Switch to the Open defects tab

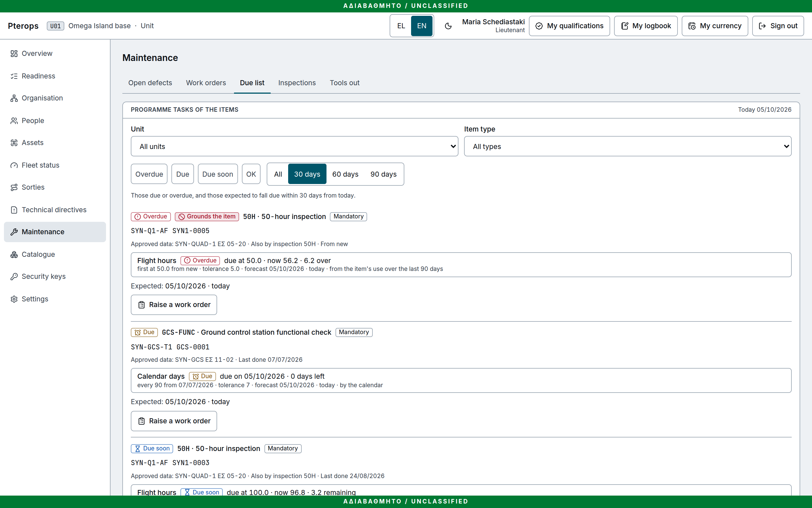point(150,83)
